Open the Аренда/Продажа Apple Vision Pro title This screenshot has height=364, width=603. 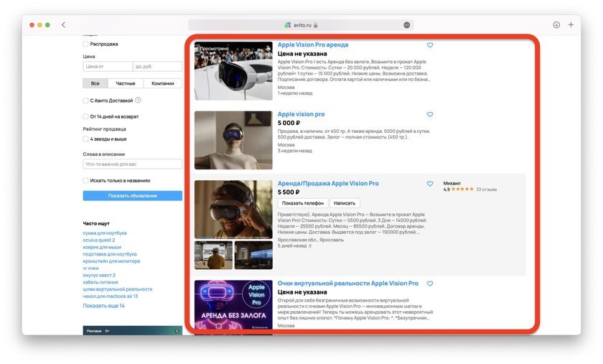[328, 184]
